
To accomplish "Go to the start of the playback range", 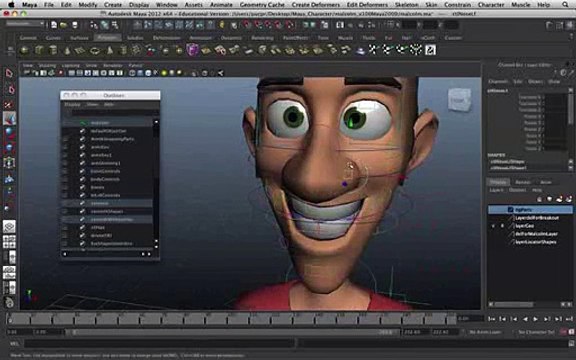I will [492, 319].
